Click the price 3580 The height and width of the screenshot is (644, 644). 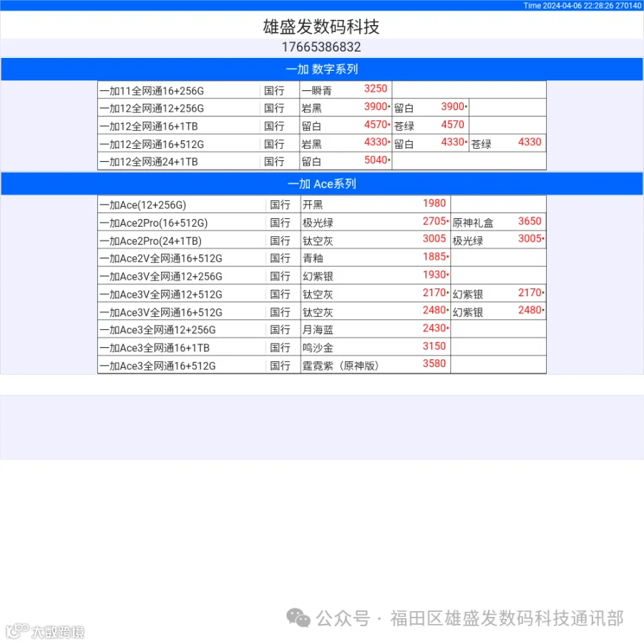pyautogui.click(x=434, y=364)
